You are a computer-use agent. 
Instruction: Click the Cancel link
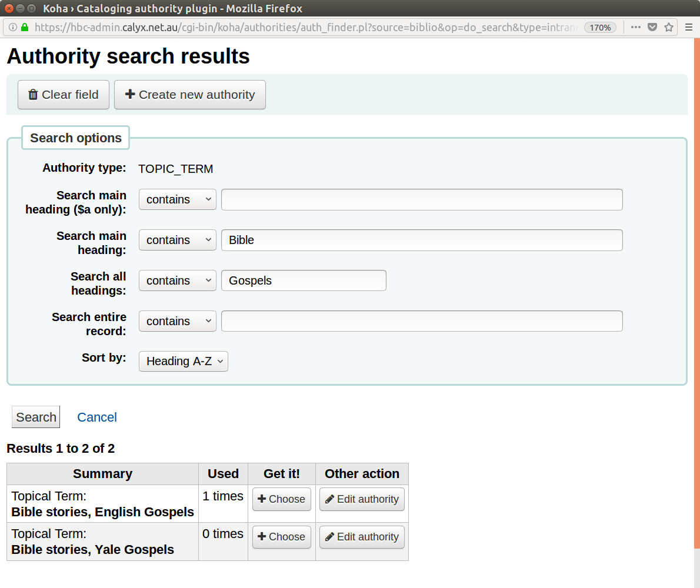(x=97, y=417)
